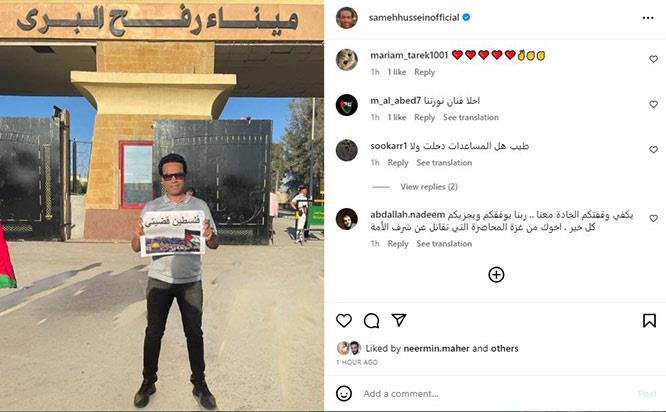Like the post with heart icon
Viewport: 666px width, 412px height.
click(344, 321)
